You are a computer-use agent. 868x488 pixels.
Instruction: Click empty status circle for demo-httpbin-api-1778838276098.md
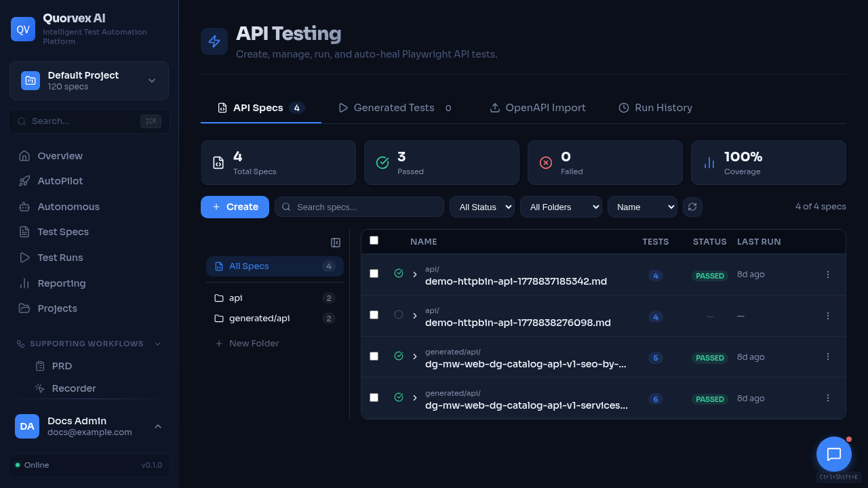pyautogui.click(x=399, y=314)
